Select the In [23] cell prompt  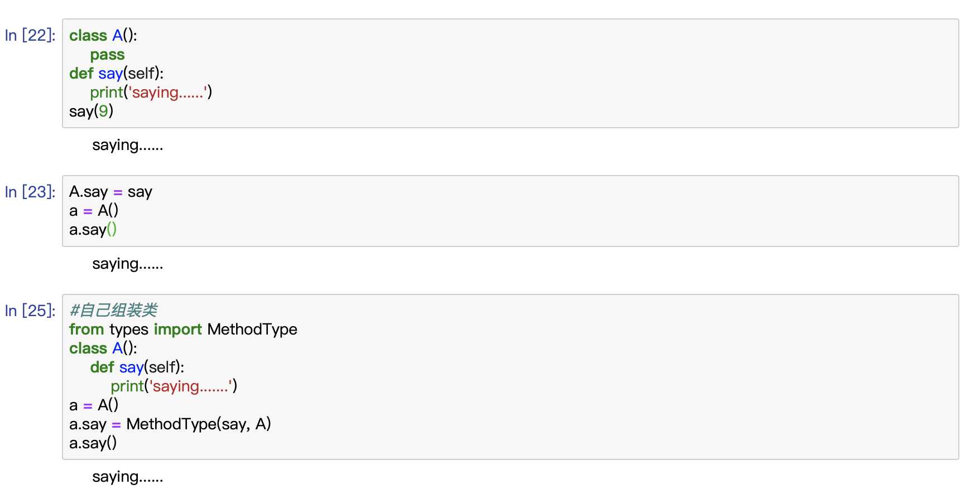(x=30, y=192)
